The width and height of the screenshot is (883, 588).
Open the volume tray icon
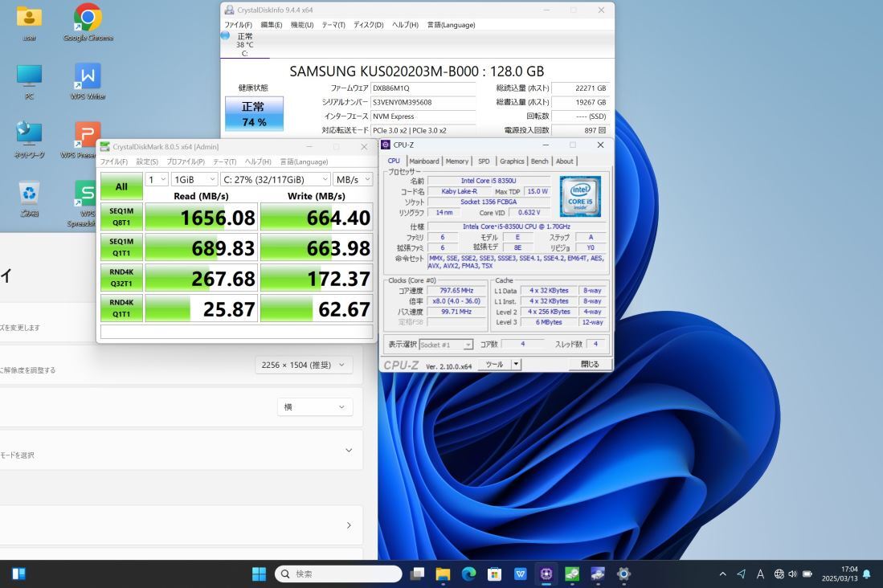point(793,574)
